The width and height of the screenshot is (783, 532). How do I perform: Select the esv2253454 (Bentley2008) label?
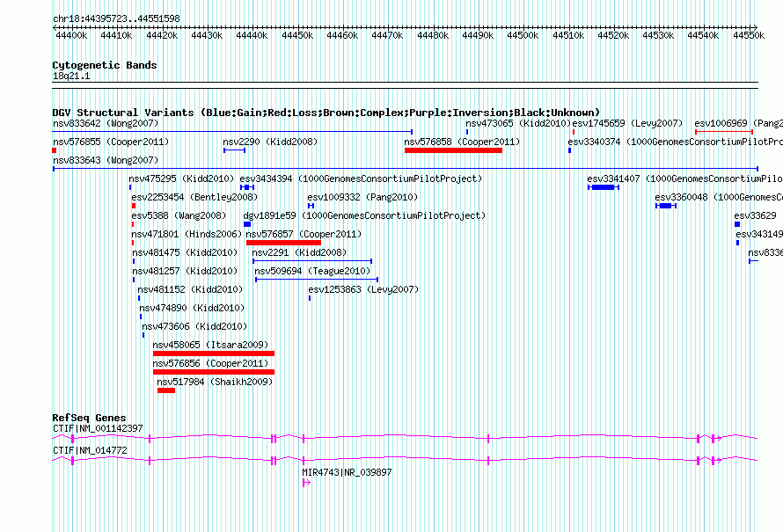(x=194, y=197)
